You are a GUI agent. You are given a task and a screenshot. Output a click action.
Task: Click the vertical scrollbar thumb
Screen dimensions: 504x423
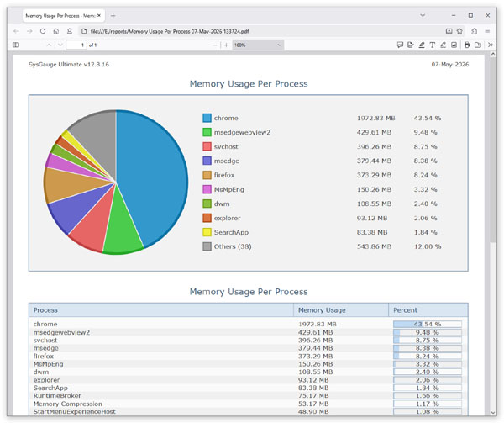pos(493,151)
